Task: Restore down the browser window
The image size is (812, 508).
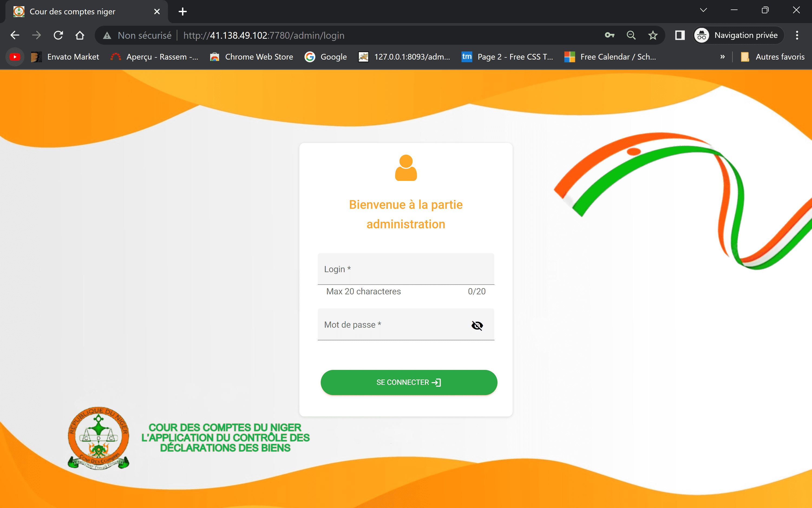Action: [765, 10]
